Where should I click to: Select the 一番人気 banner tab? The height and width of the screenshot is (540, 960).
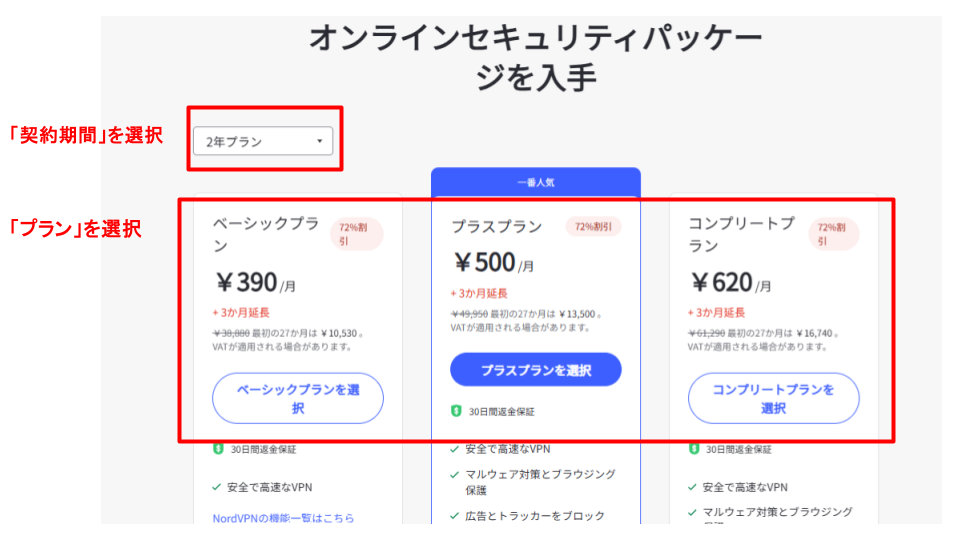point(536,182)
